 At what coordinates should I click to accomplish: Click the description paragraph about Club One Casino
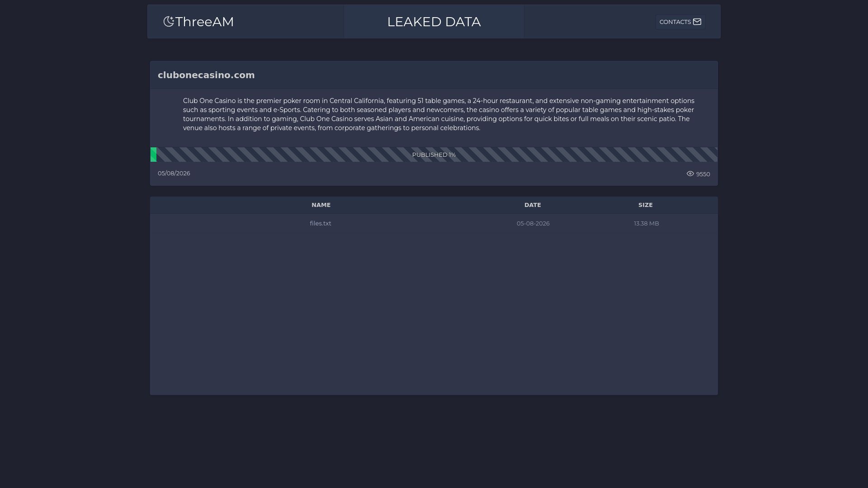pyautogui.click(x=439, y=114)
